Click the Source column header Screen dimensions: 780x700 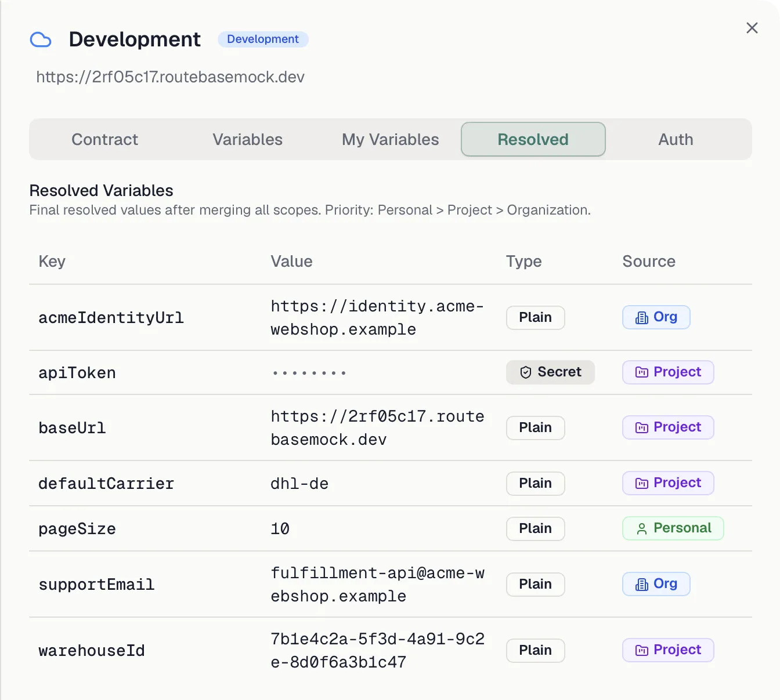click(x=649, y=262)
